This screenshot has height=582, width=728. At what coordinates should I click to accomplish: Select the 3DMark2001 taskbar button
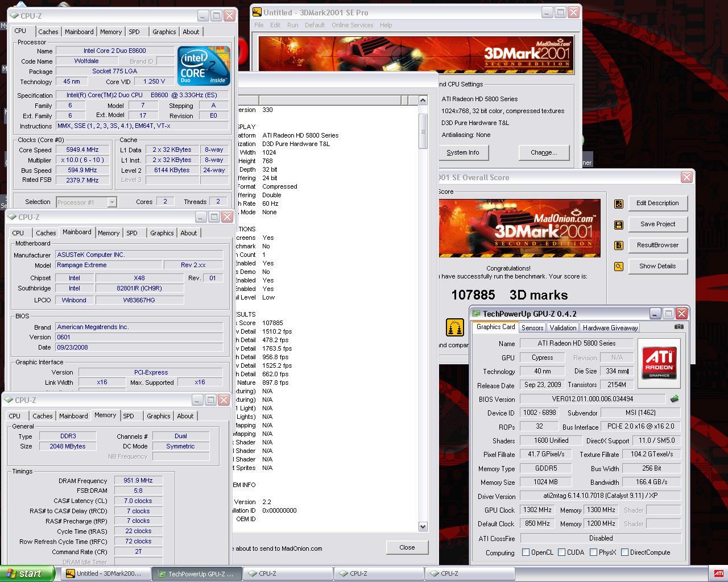(x=105, y=574)
